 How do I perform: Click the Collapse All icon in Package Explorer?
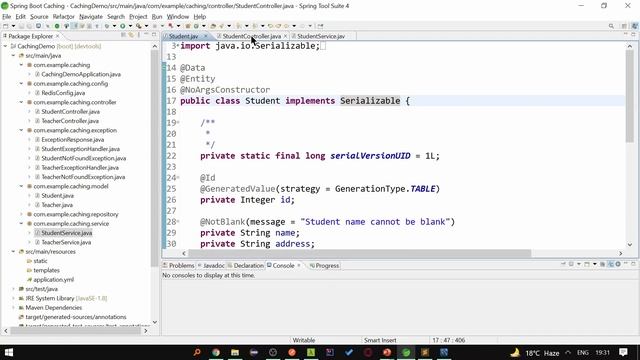tap(123, 36)
